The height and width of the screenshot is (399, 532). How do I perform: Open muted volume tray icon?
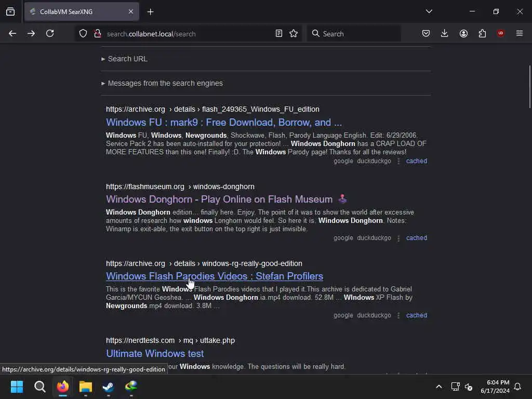click(469, 387)
